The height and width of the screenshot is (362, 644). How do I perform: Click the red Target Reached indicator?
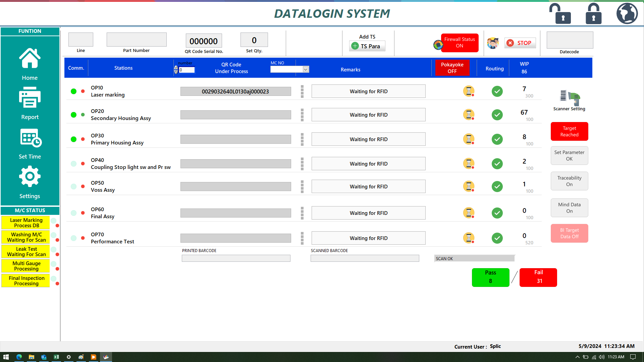(x=569, y=131)
